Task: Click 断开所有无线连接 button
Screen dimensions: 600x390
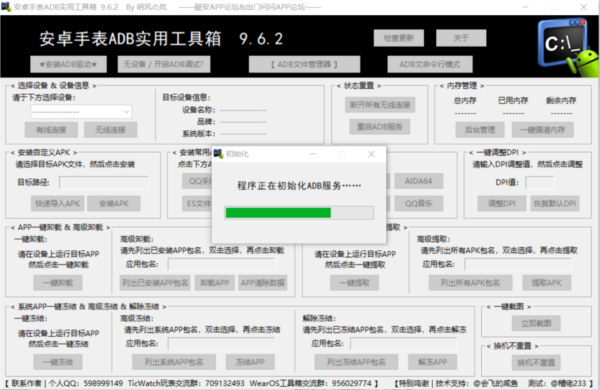Action: pos(380,105)
